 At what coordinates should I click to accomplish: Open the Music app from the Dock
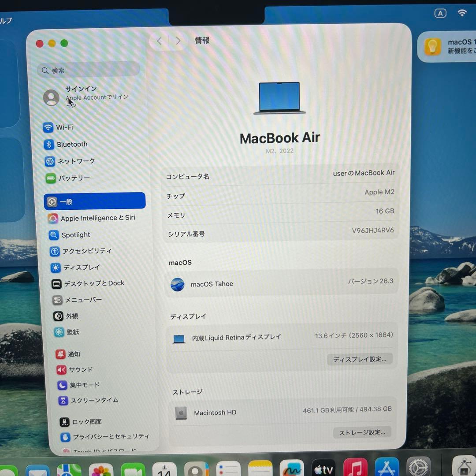click(x=355, y=469)
